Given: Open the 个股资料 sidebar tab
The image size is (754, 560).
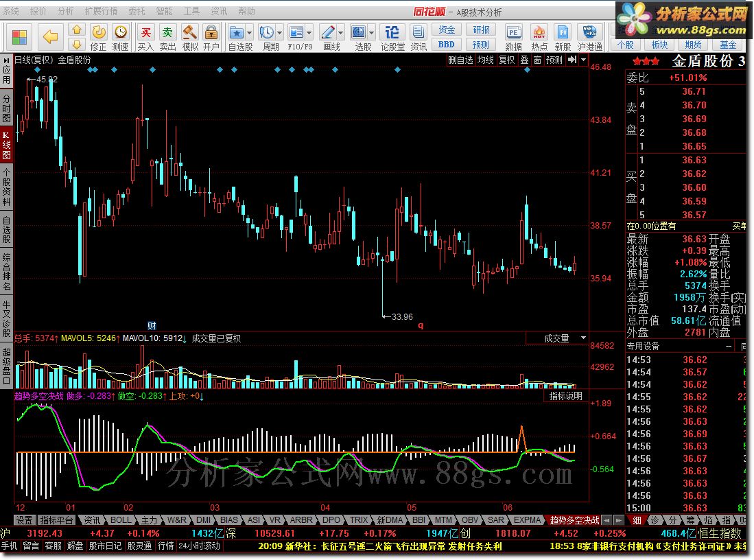Looking at the screenshot, I should (6, 187).
